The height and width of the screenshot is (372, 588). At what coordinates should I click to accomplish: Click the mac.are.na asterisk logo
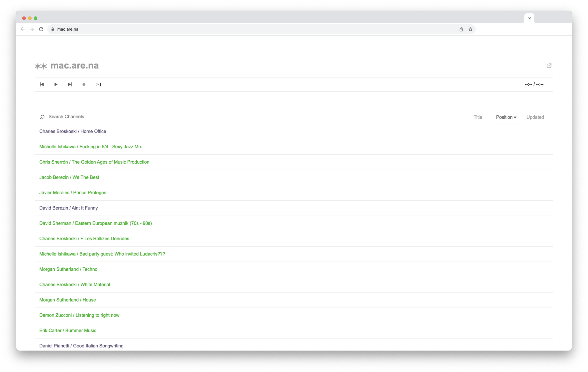(x=41, y=66)
